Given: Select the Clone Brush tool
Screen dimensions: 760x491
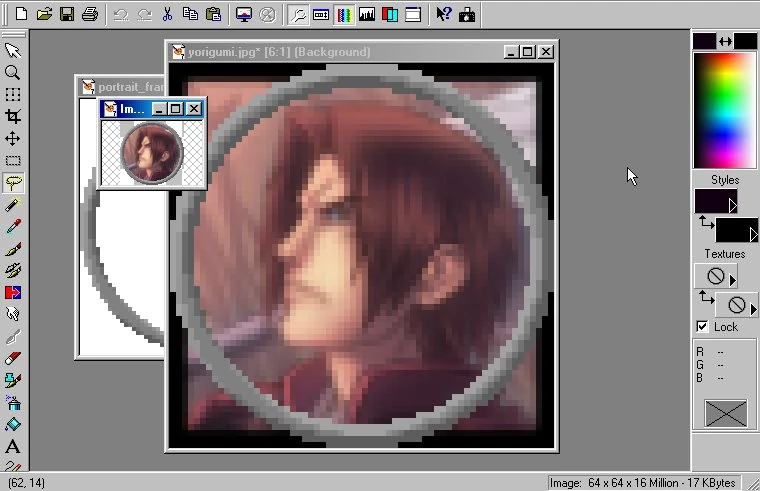Looking at the screenshot, I should 13,270.
